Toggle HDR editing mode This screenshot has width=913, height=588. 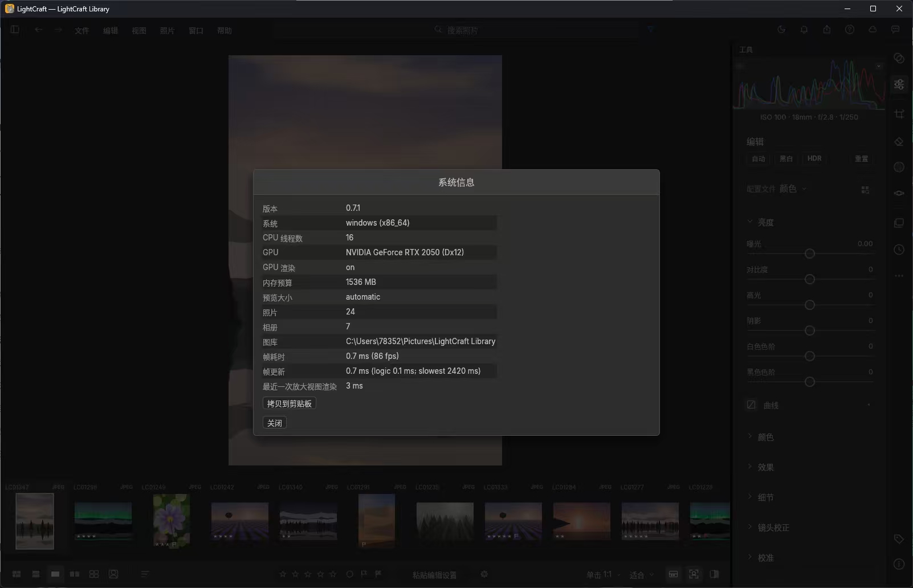click(x=814, y=158)
